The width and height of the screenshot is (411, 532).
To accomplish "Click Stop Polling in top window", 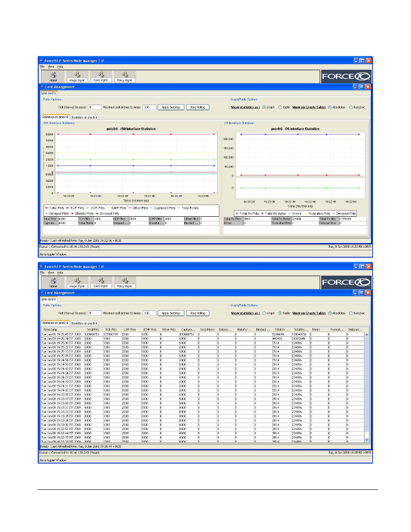I will pos(198,107).
